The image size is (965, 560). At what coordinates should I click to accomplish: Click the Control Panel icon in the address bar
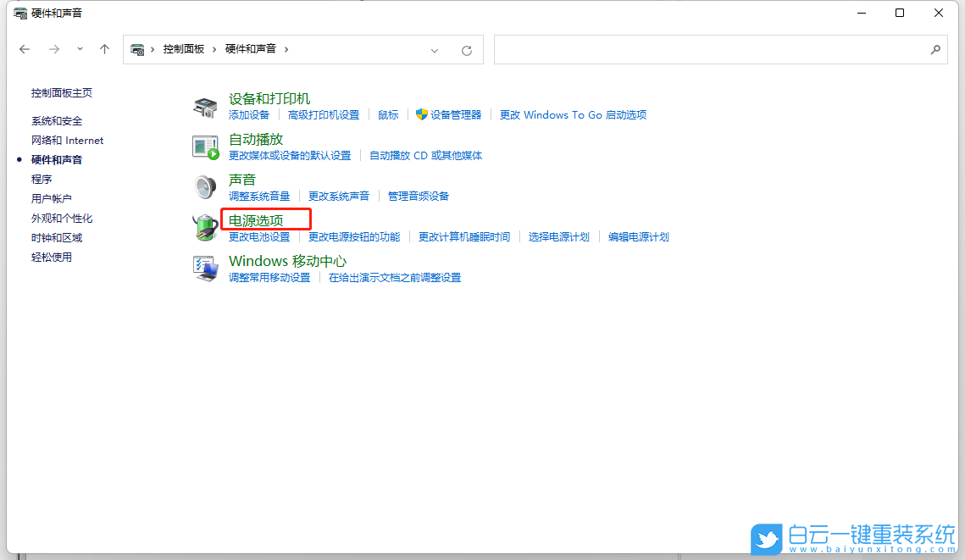tap(136, 49)
